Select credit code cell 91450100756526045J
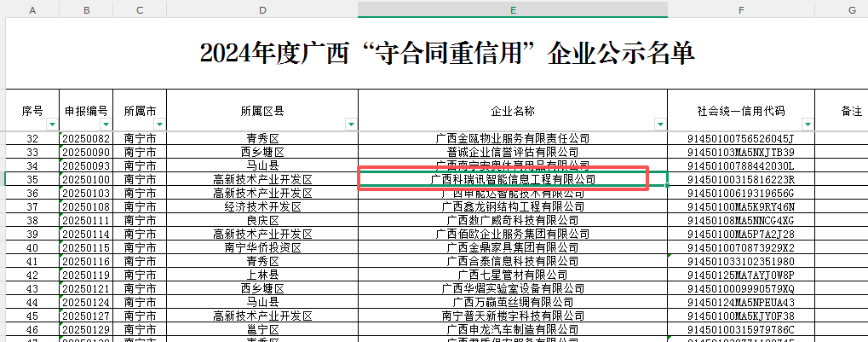The height and width of the screenshot is (342, 868). pos(740,138)
